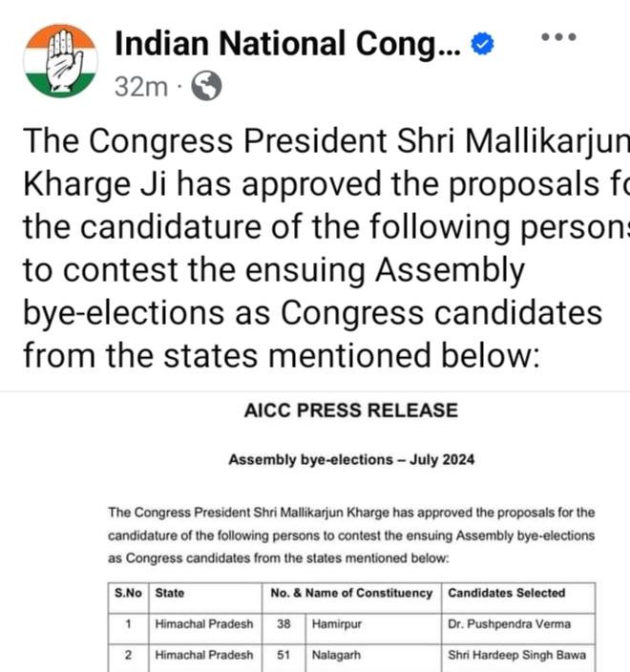The height and width of the screenshot is (672, 630).
Task: Click candidate 'Dr. Pushpendra Verma'
Action: [510, 624]
